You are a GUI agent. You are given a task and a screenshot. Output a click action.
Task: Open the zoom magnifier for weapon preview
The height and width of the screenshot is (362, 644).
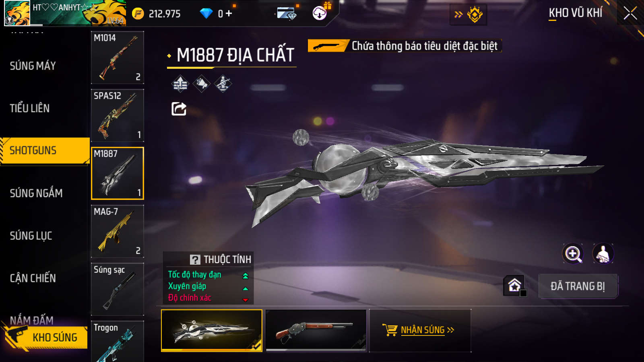pos(573,254)
